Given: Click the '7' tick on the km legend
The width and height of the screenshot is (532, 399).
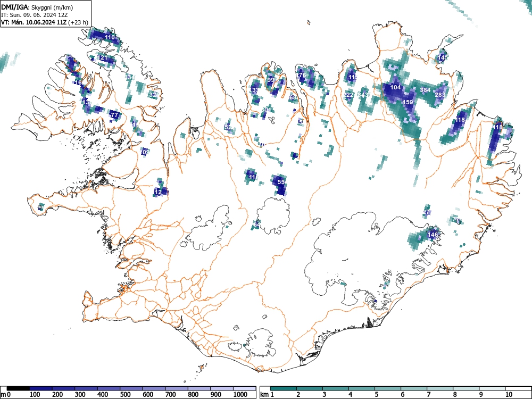Looking at the screenshot, I should pyautogui.click(x=429, y=395).
